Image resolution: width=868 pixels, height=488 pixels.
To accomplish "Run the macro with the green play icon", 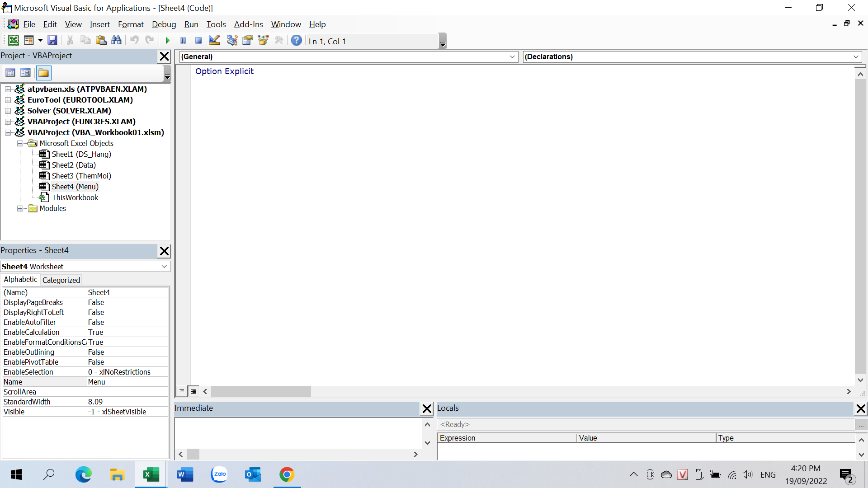I will point(167,41).
